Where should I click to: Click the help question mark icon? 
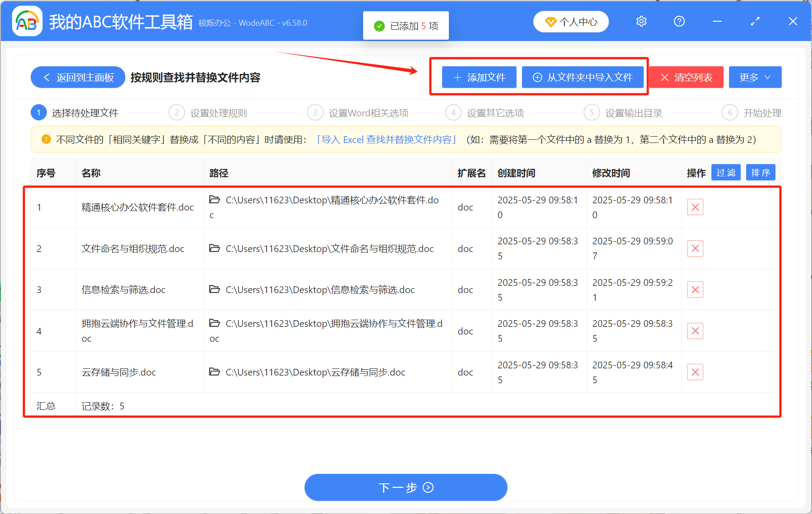coord(679,22)
